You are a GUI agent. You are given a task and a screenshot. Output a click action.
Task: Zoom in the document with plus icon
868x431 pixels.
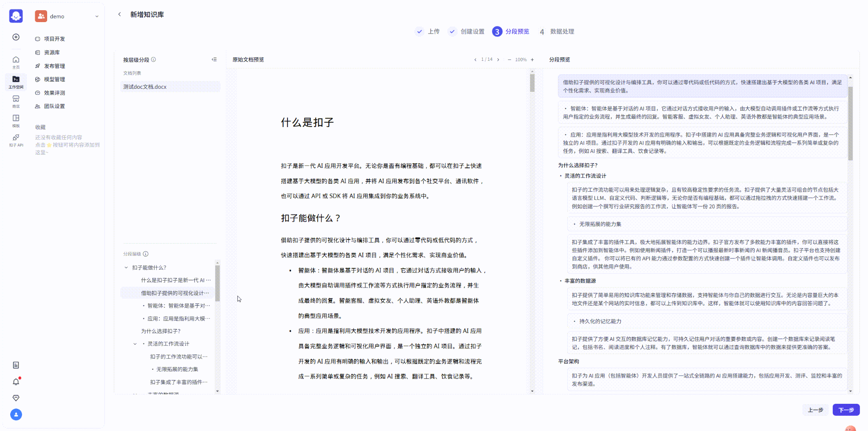coord(532,60)
